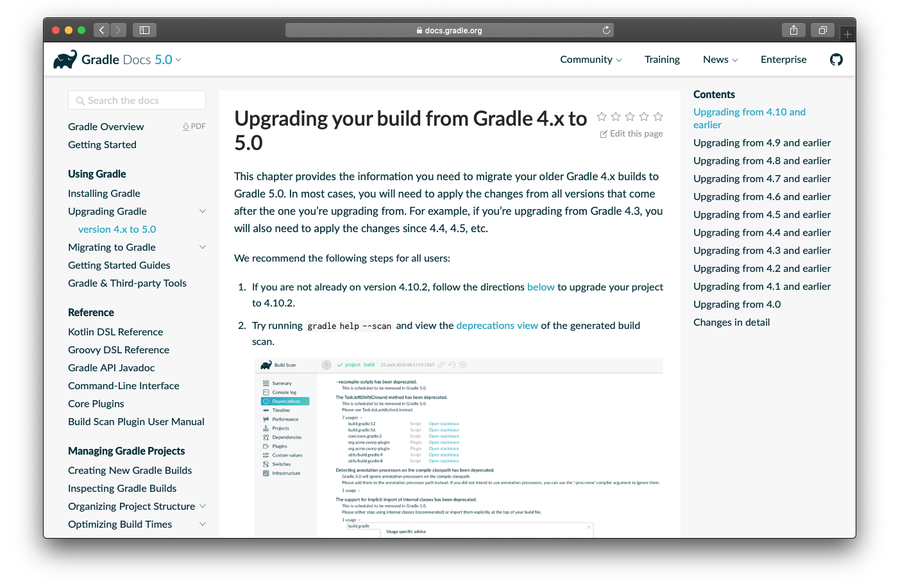Expand the Community dropdown menu

point(591,60)
